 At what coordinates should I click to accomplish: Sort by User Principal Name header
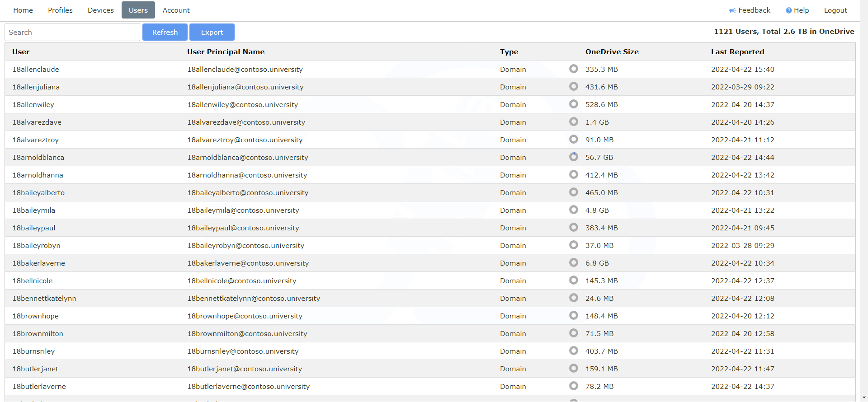pos(226,51)
